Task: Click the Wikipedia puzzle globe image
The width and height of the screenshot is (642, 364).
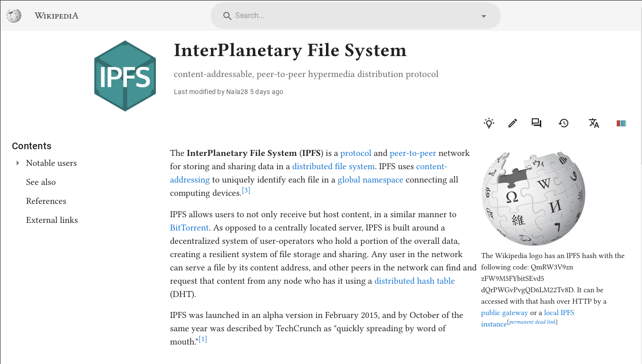Action: pos(533,198)
